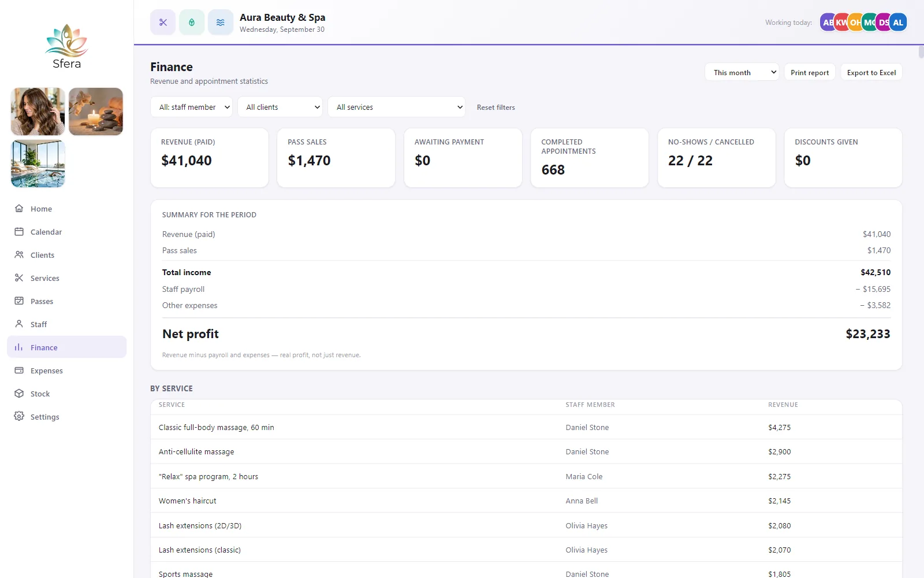Click the Services scissors icon in the sidebar
This screenshot has width=924, height=578.
(x=19, y=278)
